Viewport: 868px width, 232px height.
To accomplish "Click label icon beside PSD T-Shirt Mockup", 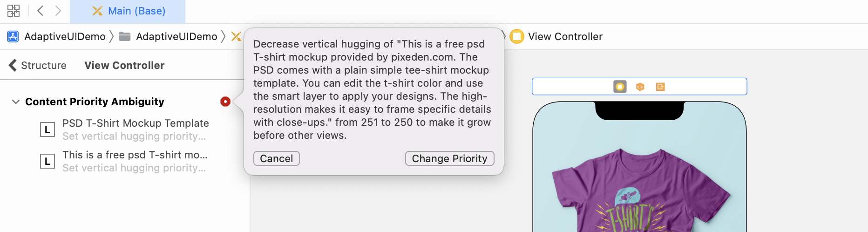I will pos(47,130).
